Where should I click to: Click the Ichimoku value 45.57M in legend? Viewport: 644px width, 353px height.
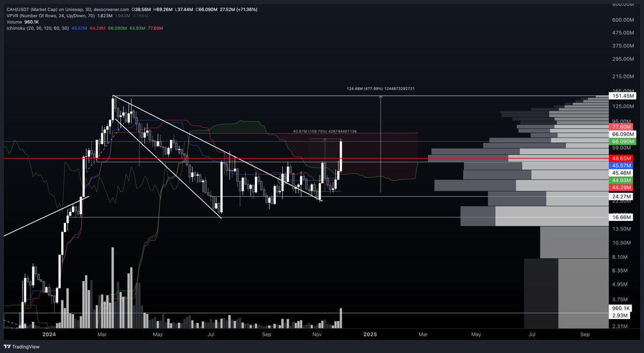tap(79, 30)
